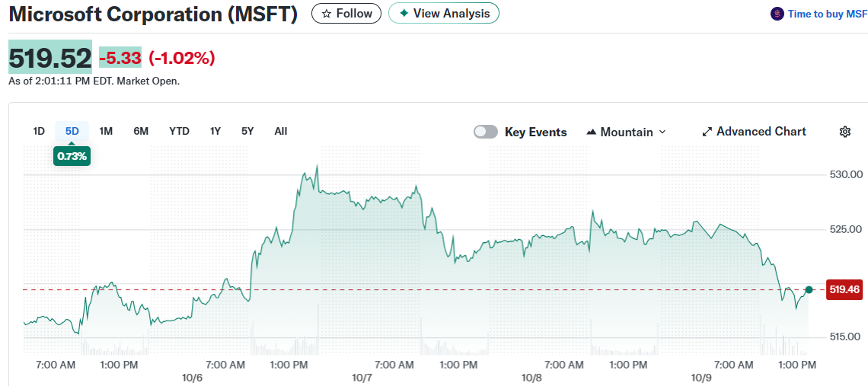Open the View Analysis button
Viewport: 868px width, 386px height.
tap(444, 13)
